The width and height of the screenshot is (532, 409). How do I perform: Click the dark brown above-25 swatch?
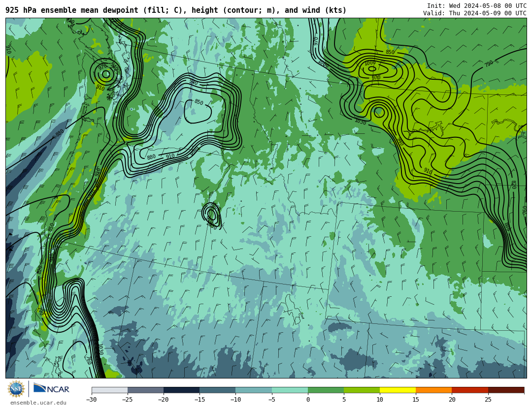click(x=506, y=390)
